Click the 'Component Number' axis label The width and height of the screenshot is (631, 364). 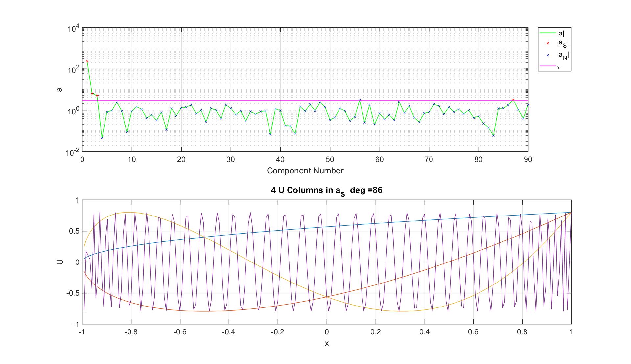coord(305,171)
